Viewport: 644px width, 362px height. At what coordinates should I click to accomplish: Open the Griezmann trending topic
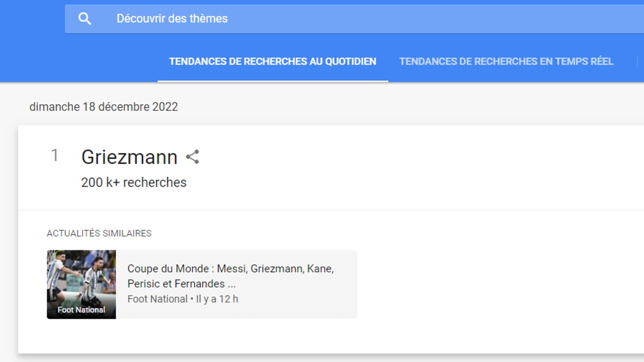[x=129, y=157]
